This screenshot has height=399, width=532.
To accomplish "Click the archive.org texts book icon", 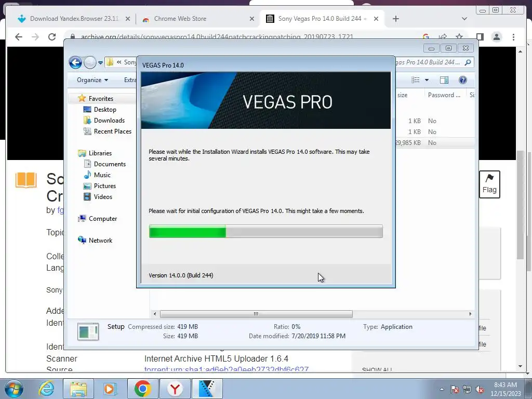I will [x=26, y=180].
